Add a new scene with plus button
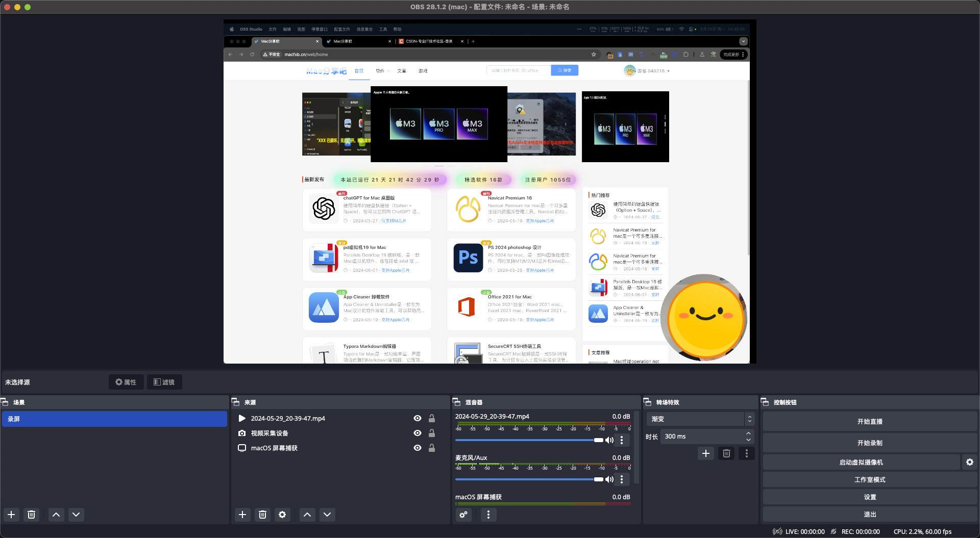The height and width of the screenshot is (538, 980). [11, 515]
